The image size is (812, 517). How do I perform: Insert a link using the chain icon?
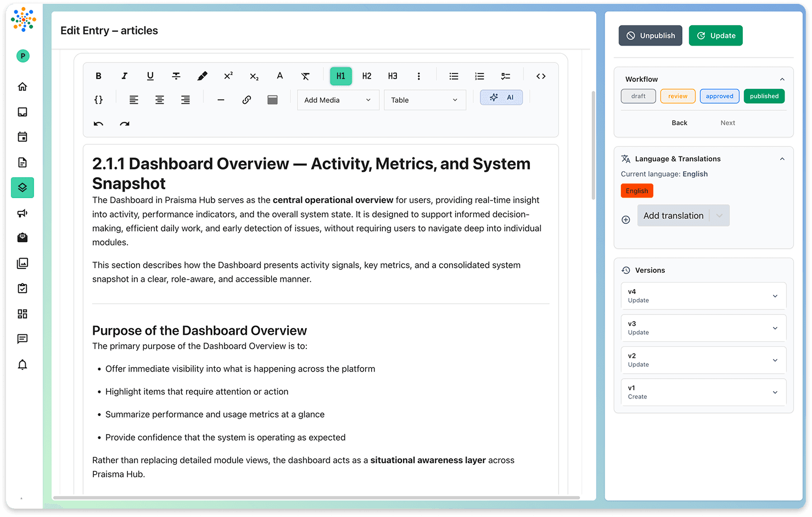pos(247,99)
